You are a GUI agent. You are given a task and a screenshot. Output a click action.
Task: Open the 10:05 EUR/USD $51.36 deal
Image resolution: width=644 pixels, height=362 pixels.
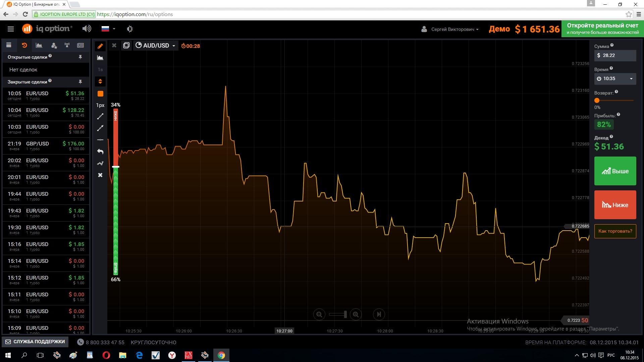46,96
